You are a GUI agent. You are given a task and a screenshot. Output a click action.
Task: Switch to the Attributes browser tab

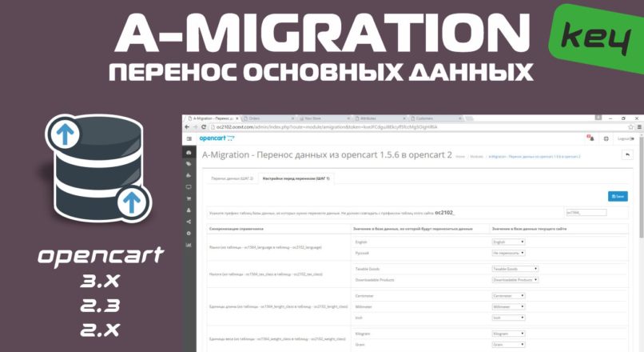point(379,118)
